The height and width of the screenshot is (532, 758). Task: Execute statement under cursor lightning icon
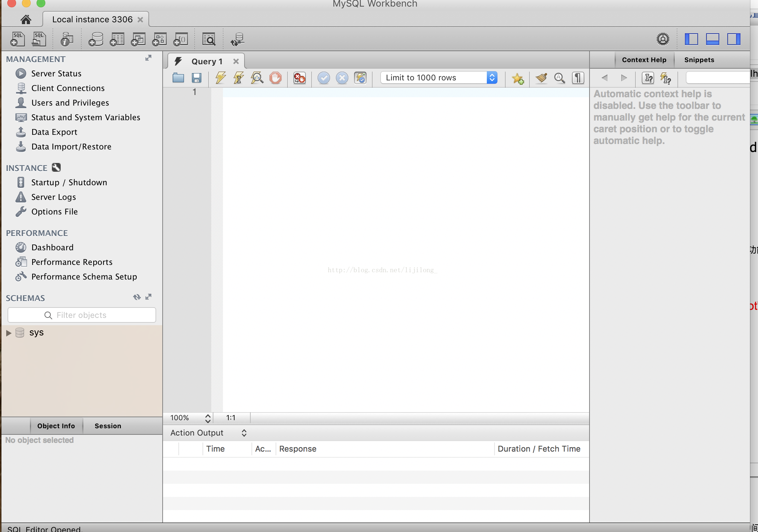click(239, 78)
